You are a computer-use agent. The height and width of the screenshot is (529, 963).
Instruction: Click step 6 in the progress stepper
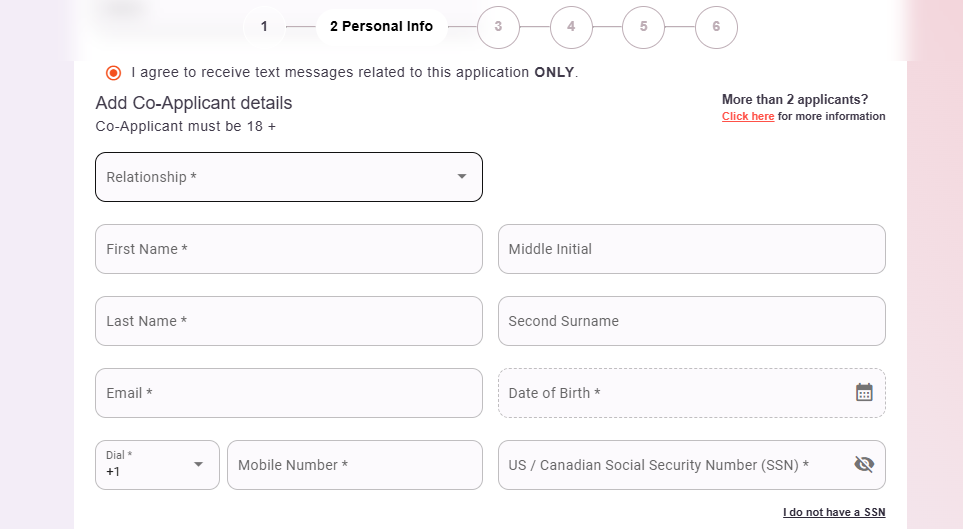[x=716, y=27]
